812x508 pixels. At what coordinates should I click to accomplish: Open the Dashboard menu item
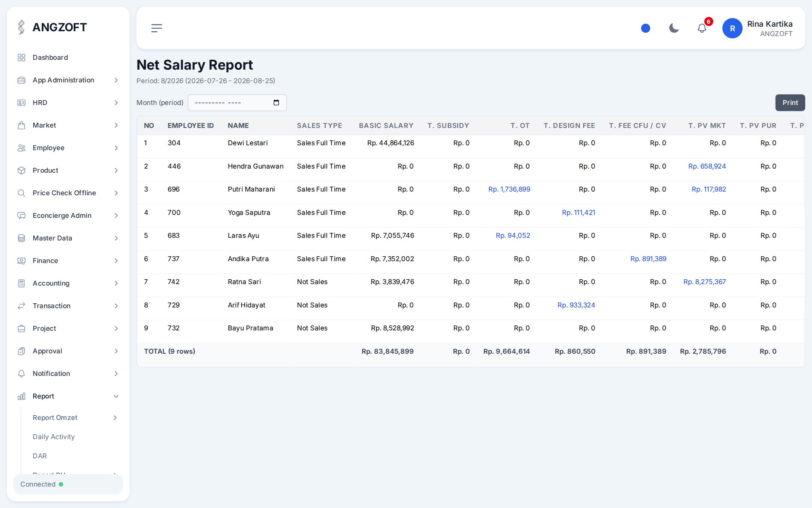tap(68, 58)
